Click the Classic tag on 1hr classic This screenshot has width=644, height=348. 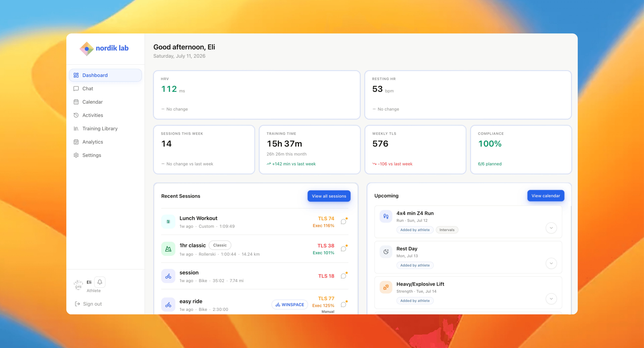220,245
